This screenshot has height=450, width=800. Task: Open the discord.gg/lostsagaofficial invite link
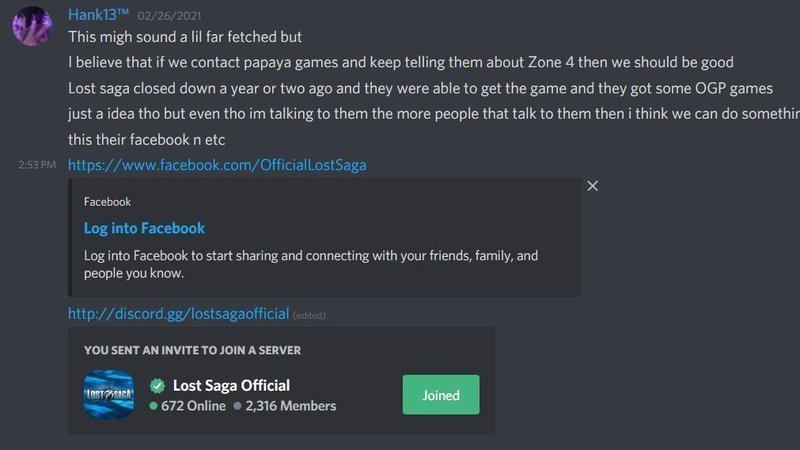coord(178,314)
